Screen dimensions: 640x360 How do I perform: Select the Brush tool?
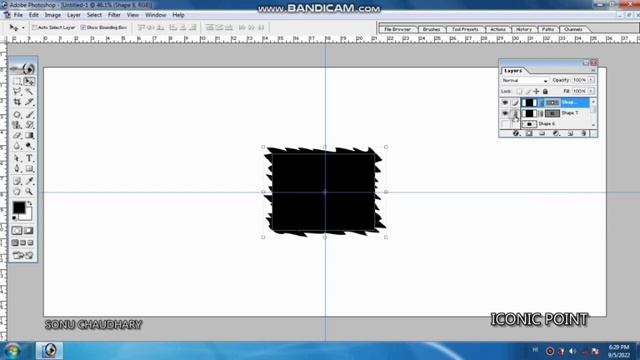29,115
